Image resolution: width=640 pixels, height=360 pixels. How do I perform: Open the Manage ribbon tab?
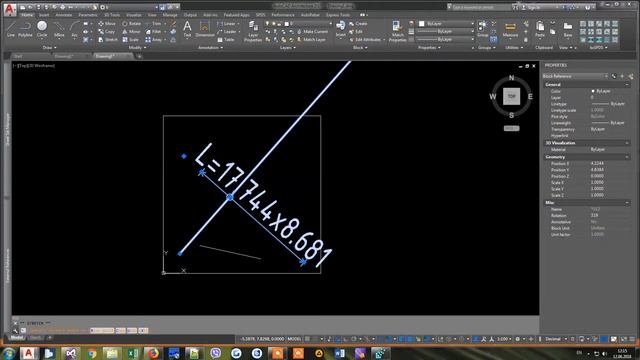click(170, 15)
